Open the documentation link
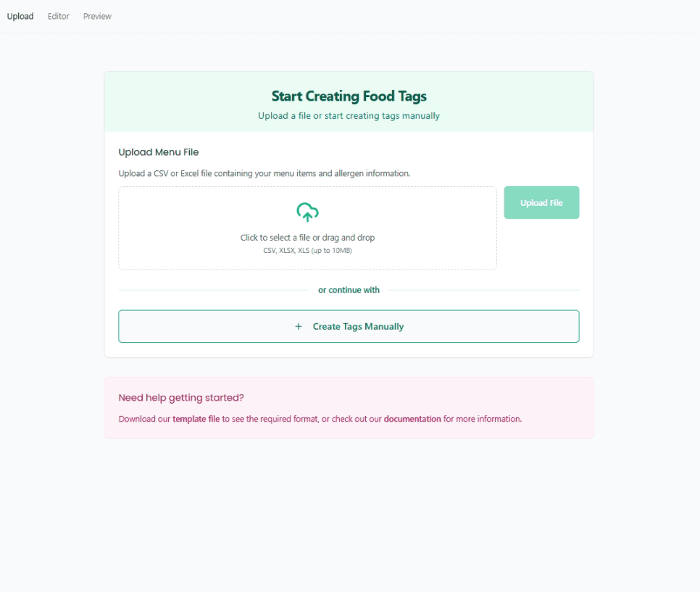Viewport: 700px width, 592px height. 412,419
